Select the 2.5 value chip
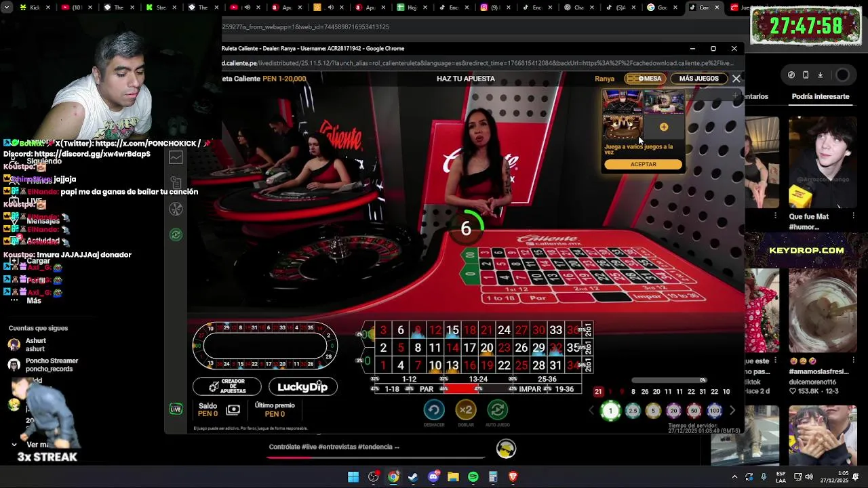Image resolution: width=868 pixels, height=488 pixels. click(633, 411)
